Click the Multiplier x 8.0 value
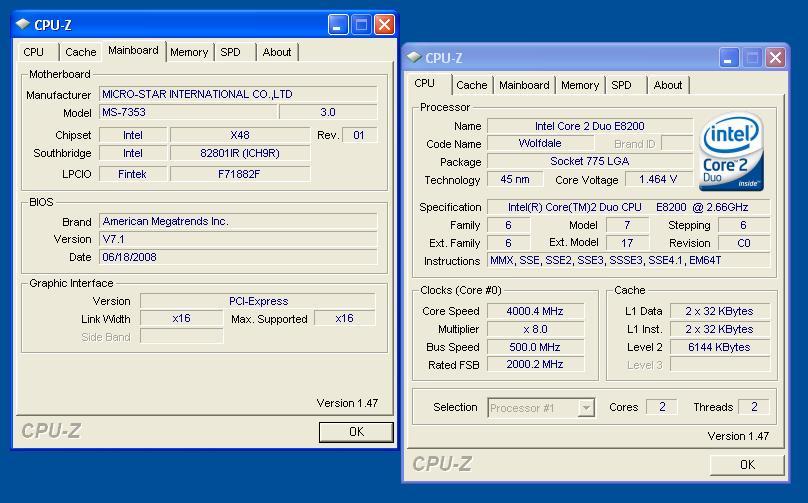This screenshot has width=808, height=503. tap(535, 329)
